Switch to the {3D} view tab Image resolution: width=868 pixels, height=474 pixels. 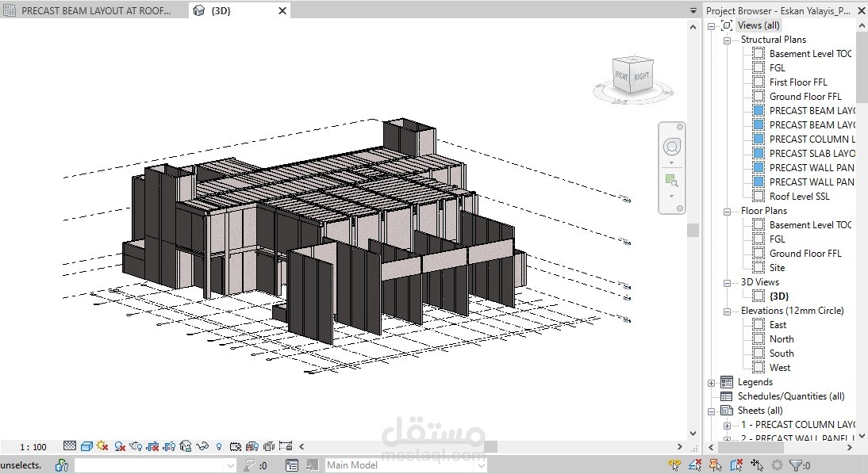[x=221, y=10]
